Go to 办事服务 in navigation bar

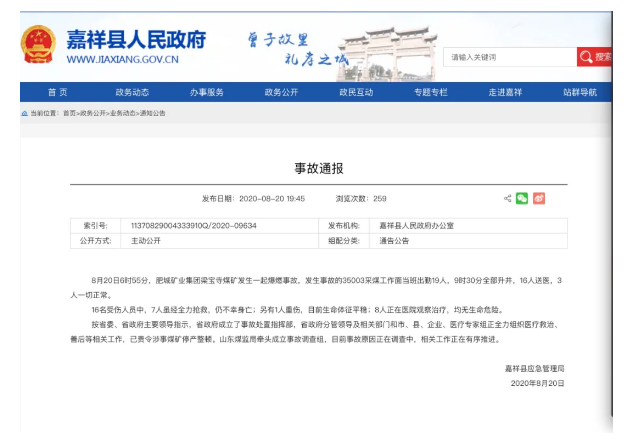(206, 92)
